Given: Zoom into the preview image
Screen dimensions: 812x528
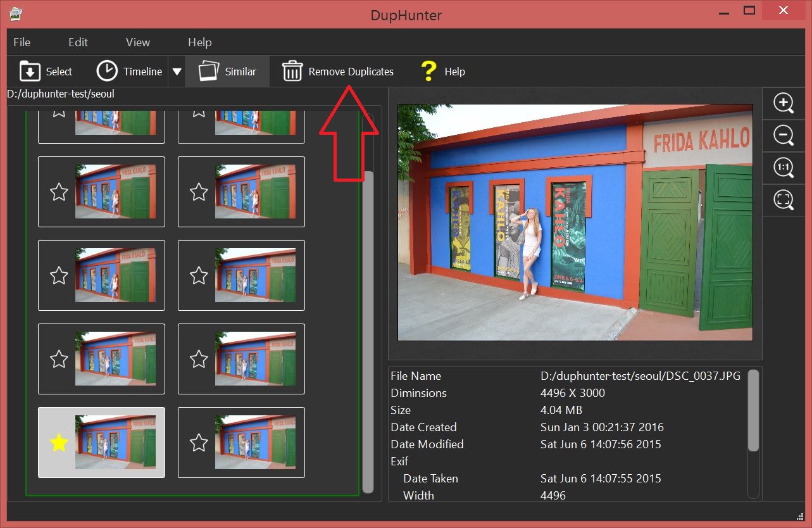Looking at the screenshot, I should [x=784, y=103].
